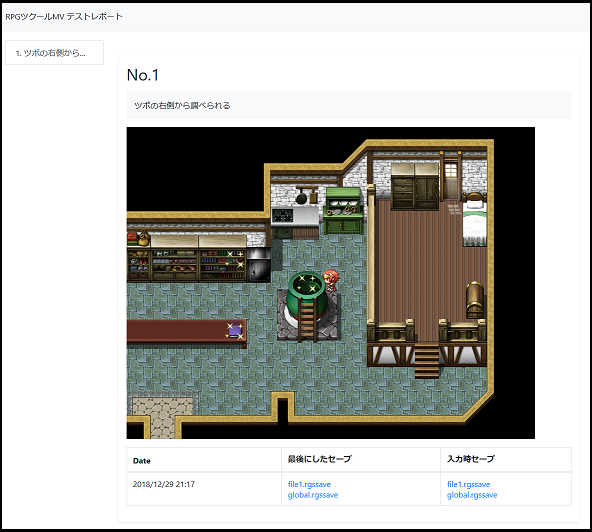The height and width of the screenshot is (532, 592).
Task: Click the kitchen stove top
Action: point(282,216)
